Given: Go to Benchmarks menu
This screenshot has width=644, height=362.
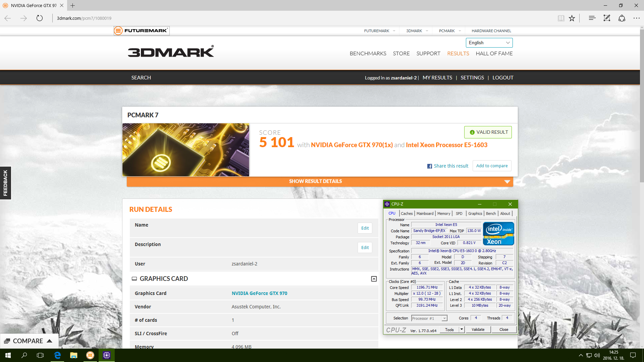Looking at the screenshot, I should pos(368,54).
